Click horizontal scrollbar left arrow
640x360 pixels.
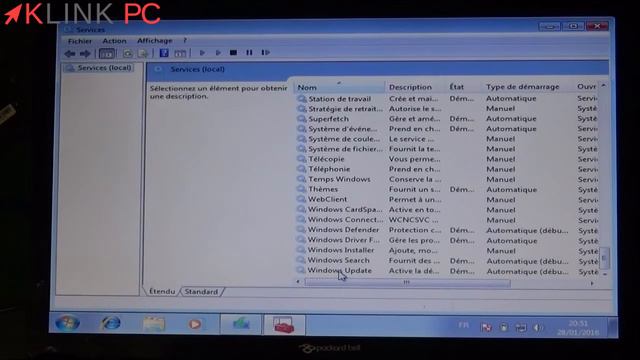coord(298,282)
